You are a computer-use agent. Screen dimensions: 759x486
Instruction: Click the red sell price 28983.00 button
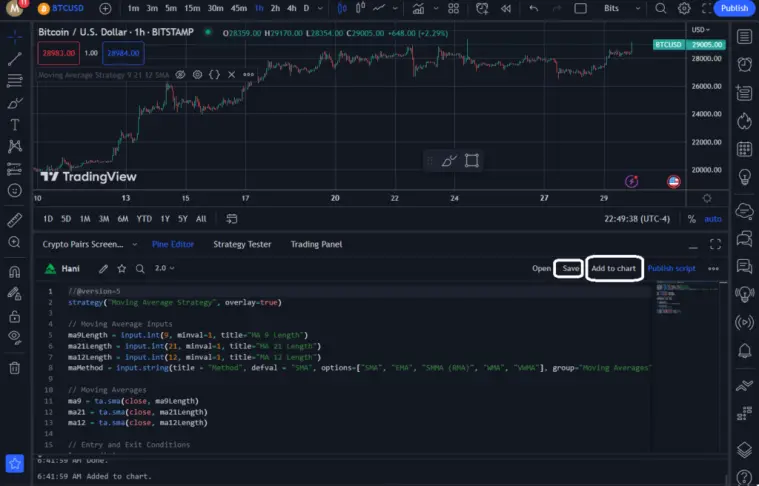[x=59, y=53]
